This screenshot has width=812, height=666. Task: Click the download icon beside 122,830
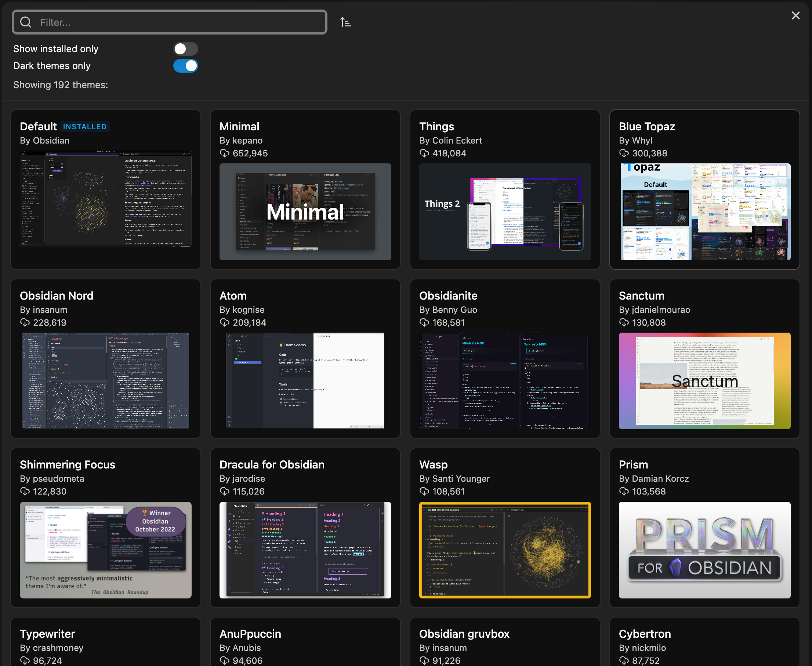pos(25,492)
